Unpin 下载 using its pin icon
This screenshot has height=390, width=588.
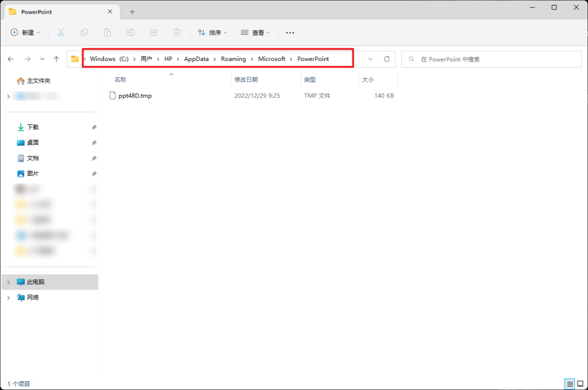94,127
